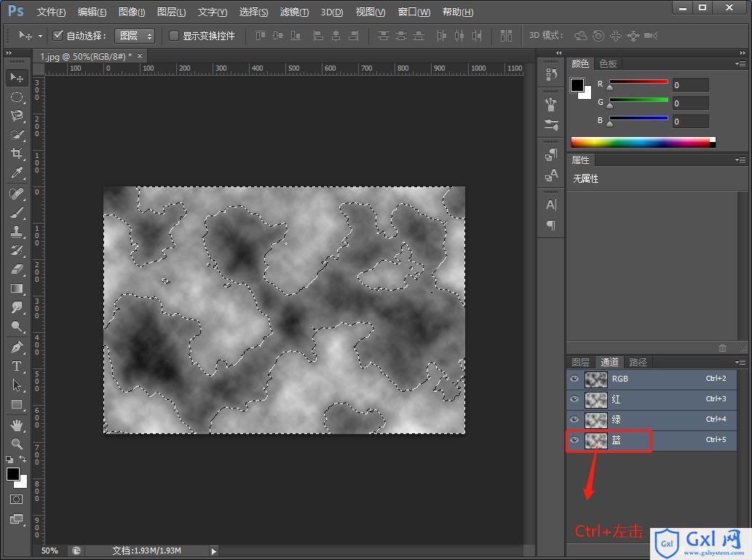Open the Brush Presets panel icon
Screen dimensions: 752x560
tap(551, 125)
